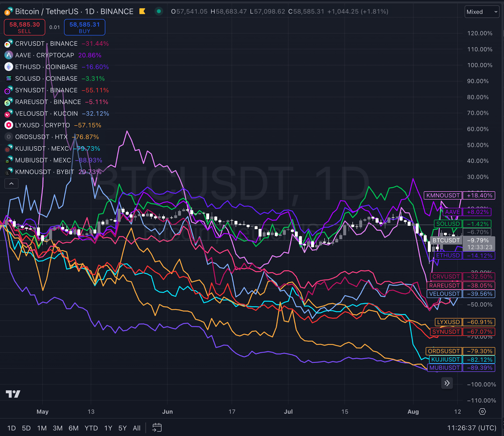
Task: Click the KMNOUSDT · BYBIT legend text
Action: coord(45,172)
